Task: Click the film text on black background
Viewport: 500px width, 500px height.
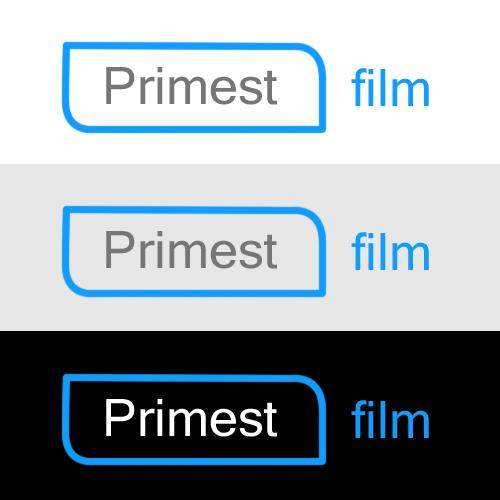Action: pos(390,420)
